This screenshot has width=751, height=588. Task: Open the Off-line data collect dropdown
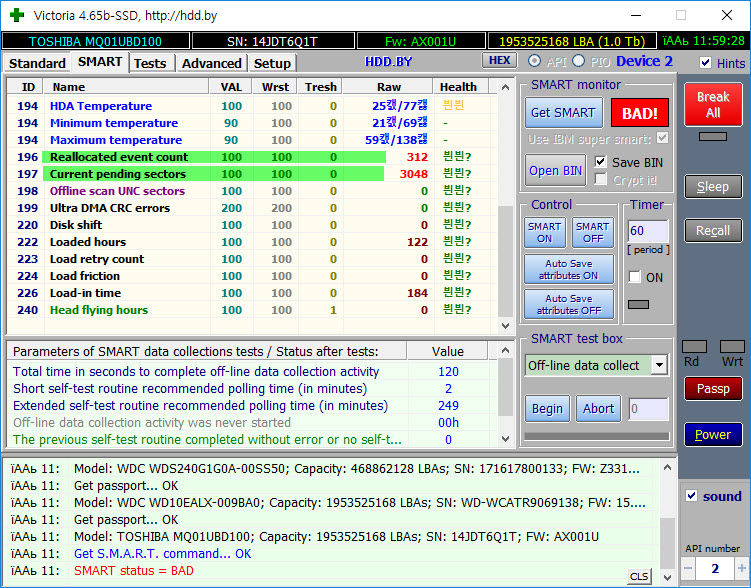[x=660, y=365]
